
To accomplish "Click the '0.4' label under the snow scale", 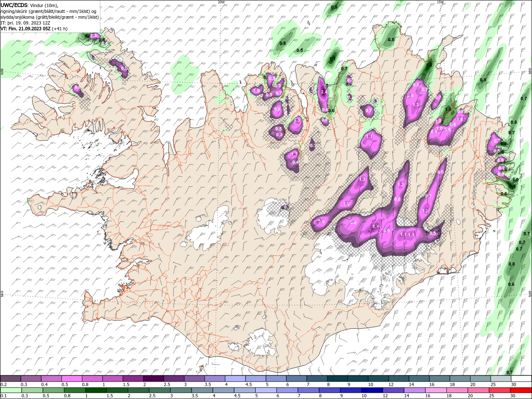I will click(44, 384).
